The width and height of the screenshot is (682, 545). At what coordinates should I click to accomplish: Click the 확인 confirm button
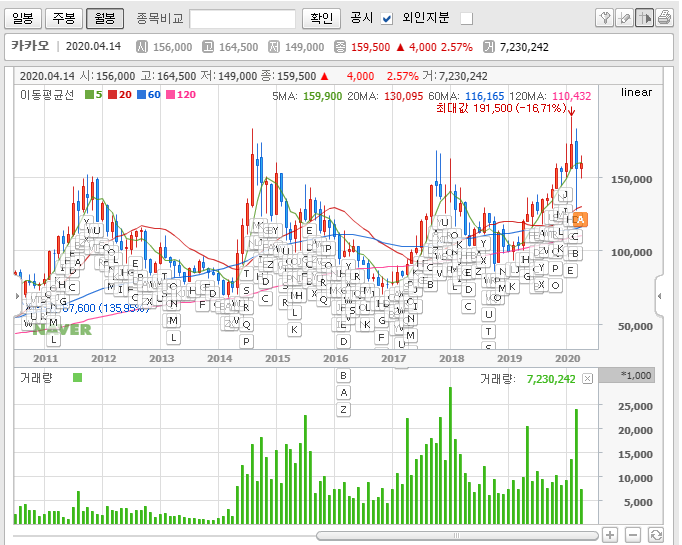tap(321, 18)
